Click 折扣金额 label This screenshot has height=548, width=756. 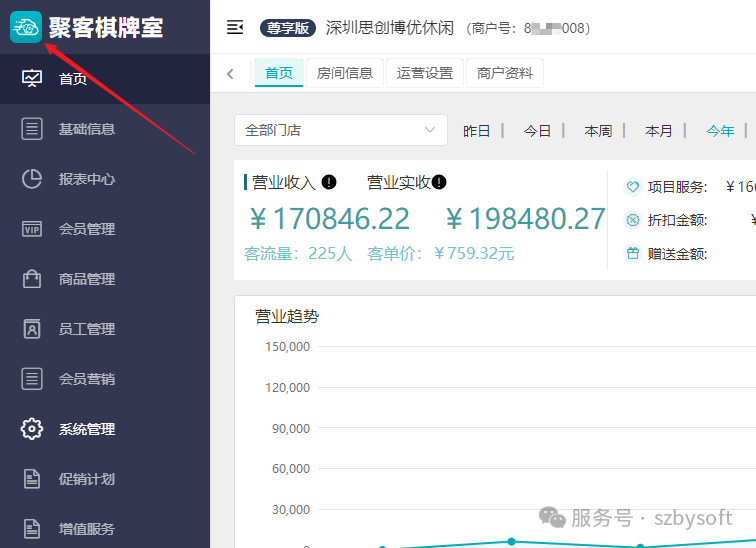(x=677, y=220)
